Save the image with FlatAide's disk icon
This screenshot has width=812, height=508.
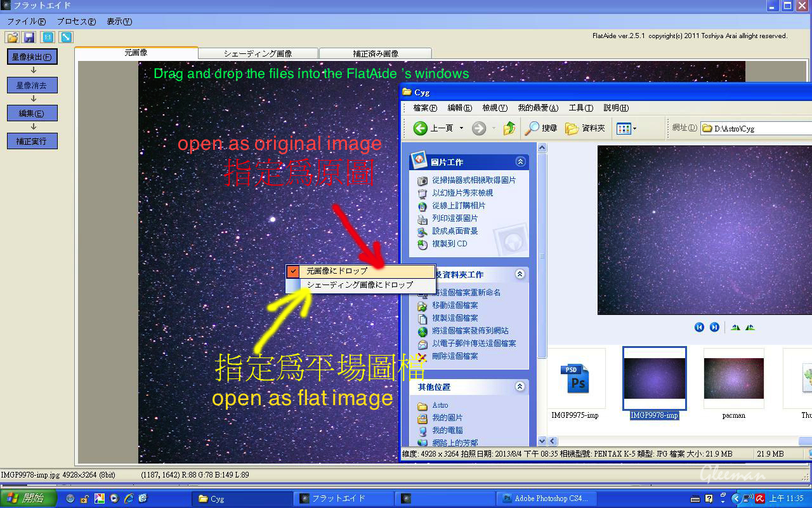point(29,37)
